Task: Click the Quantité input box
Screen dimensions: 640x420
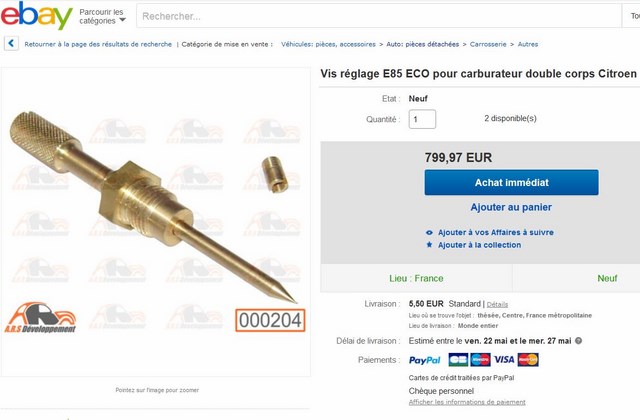Action: [x=422, y=119]
